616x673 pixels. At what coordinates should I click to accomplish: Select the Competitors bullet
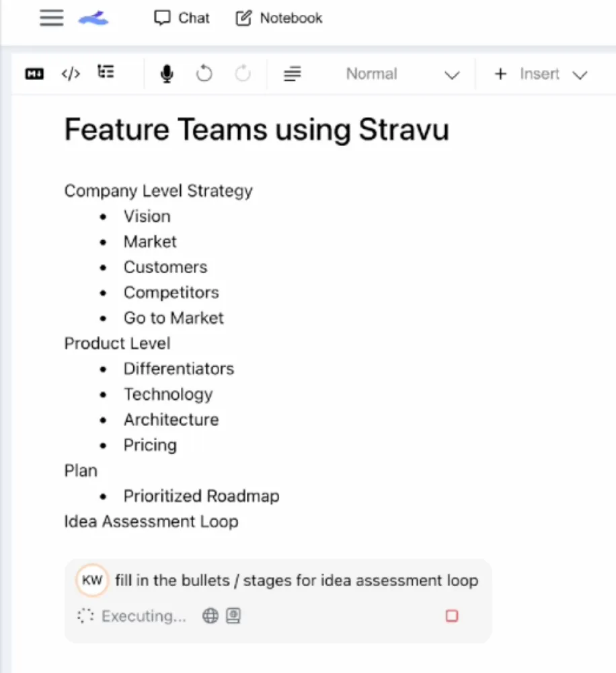click(171, 292)
